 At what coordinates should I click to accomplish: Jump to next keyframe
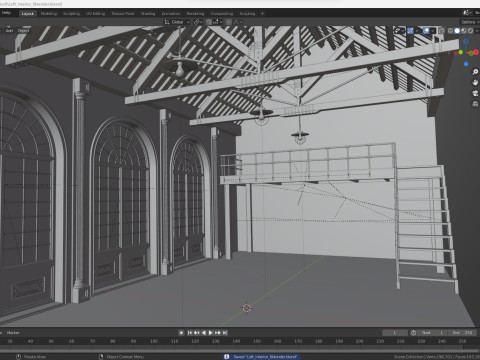[x=218, y=333]
